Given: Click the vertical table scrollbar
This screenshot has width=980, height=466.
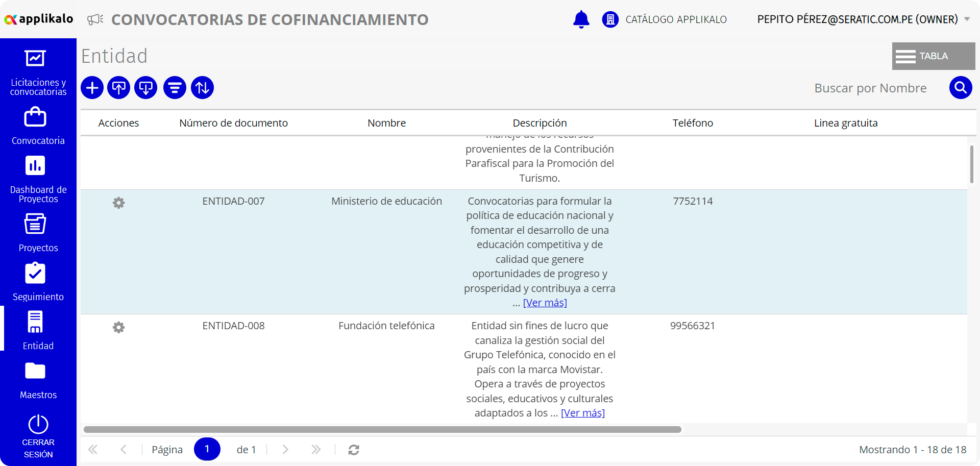Looking at the screenshot, I should [971, 164].
